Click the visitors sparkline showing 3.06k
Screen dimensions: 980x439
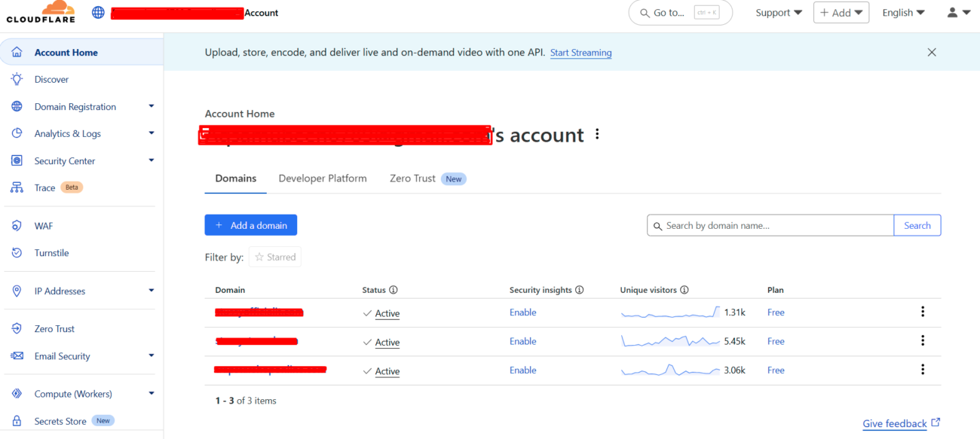click(x=670, y=370)
